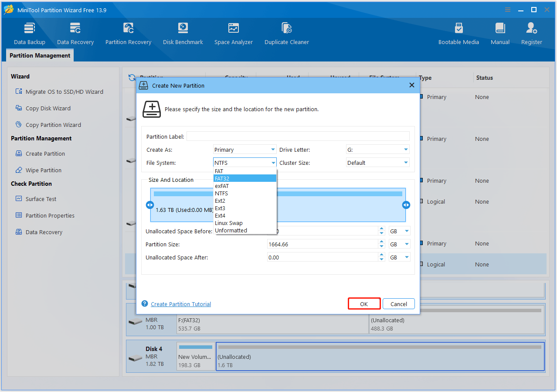Start Migrate OS to SSD/HD Wizard
The width and height of the screenshot is (557, 392).
pyautogui.click(x=59, y=92)
